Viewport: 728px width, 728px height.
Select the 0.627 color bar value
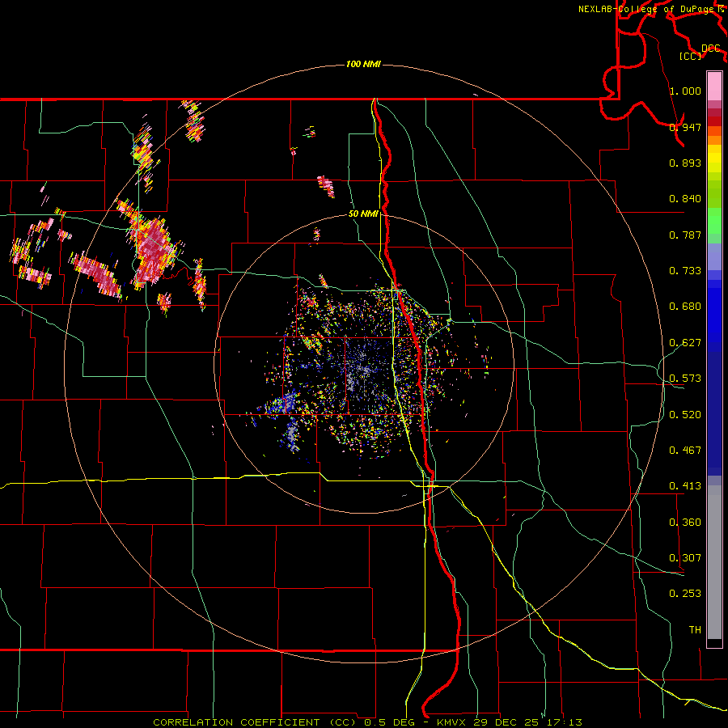point(685,343)
